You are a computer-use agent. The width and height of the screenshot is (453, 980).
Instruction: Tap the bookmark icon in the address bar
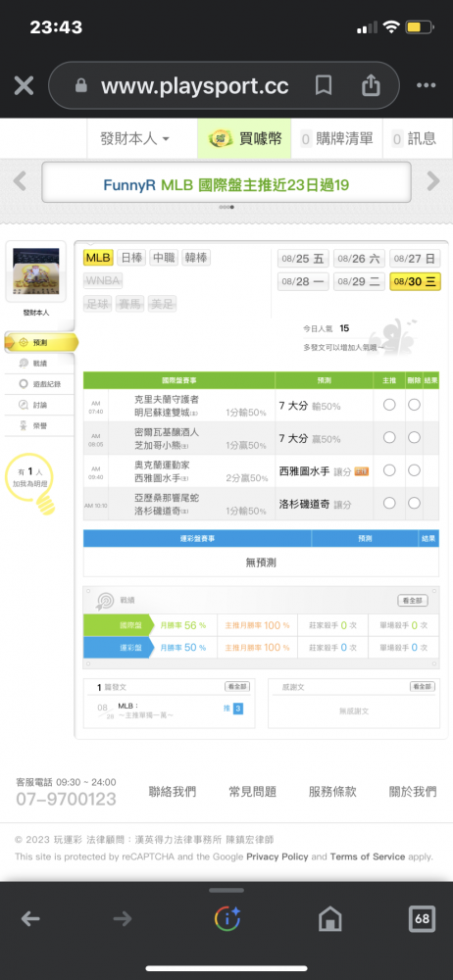[x=324, y=85]
